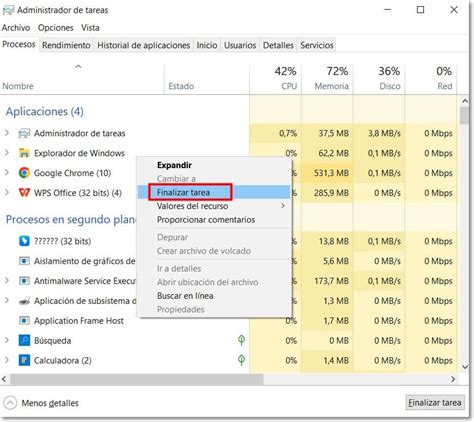
Task: Open the Vista menu
Action: [90, 28]
